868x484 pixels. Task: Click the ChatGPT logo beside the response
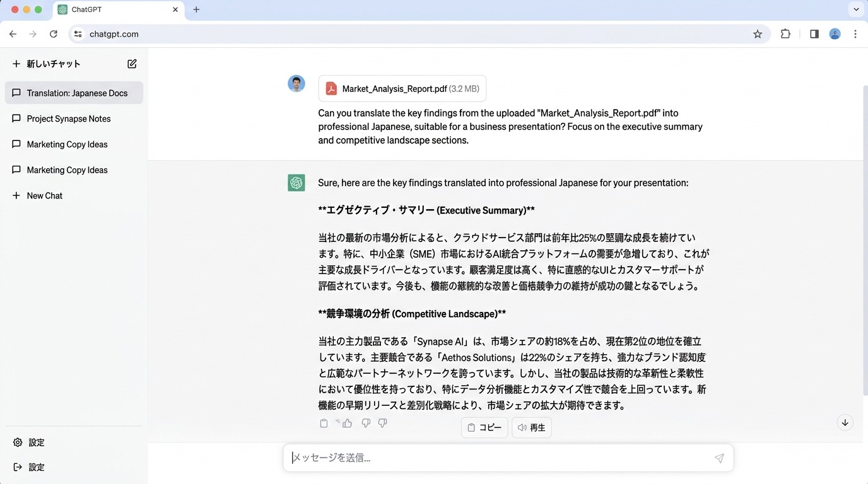coord(296,183)
